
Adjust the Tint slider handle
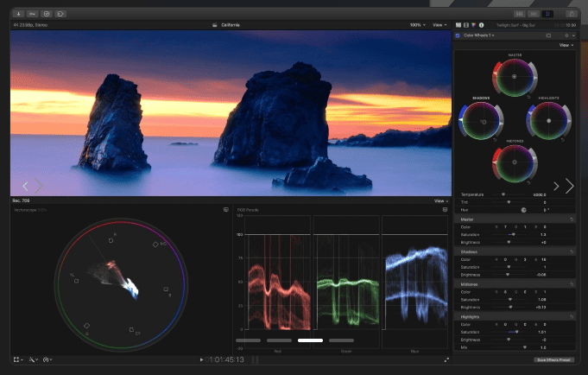509,202
